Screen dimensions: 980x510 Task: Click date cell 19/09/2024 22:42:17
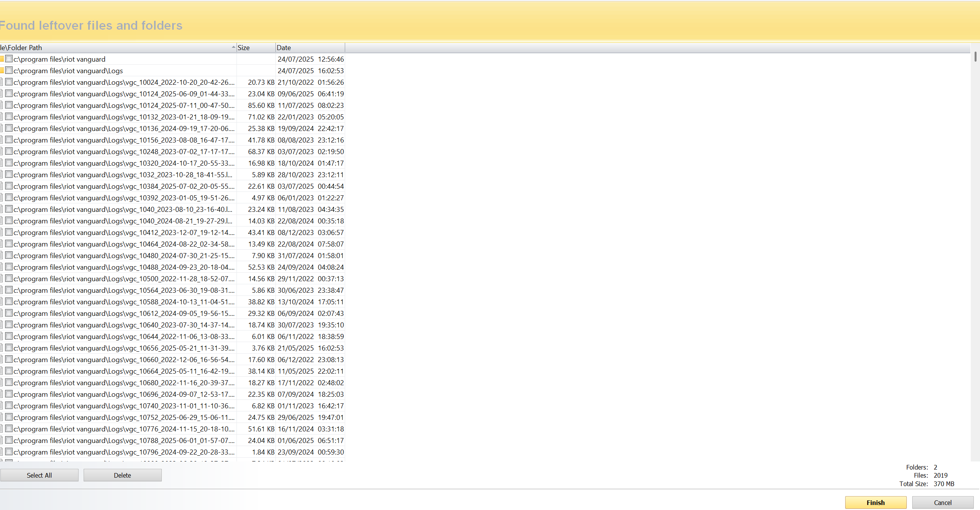(311, 128)
